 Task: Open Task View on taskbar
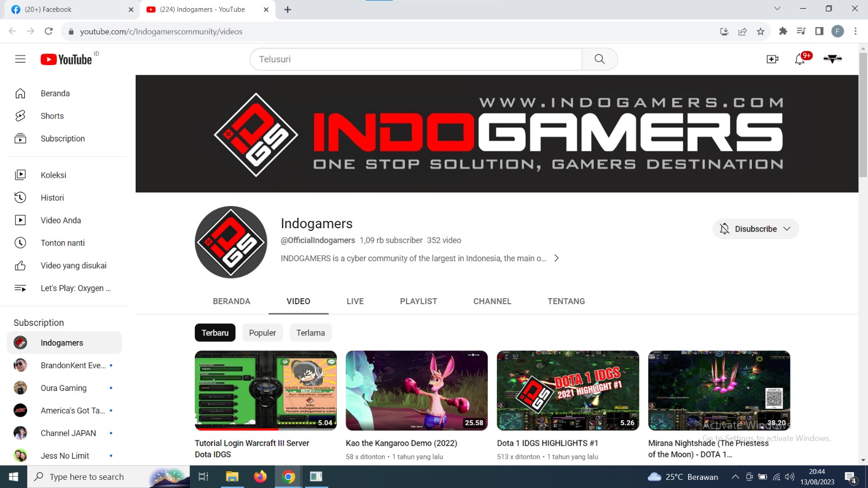203,477
